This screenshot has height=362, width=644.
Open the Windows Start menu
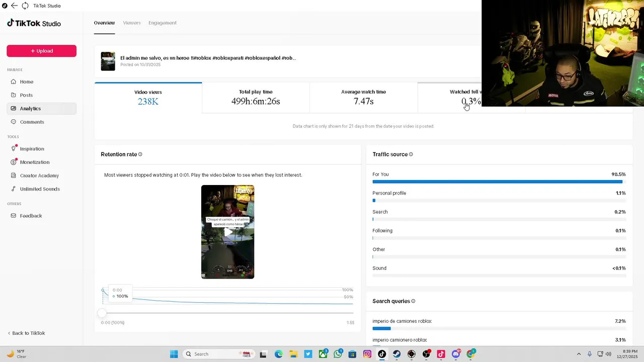tap(174, 354)
